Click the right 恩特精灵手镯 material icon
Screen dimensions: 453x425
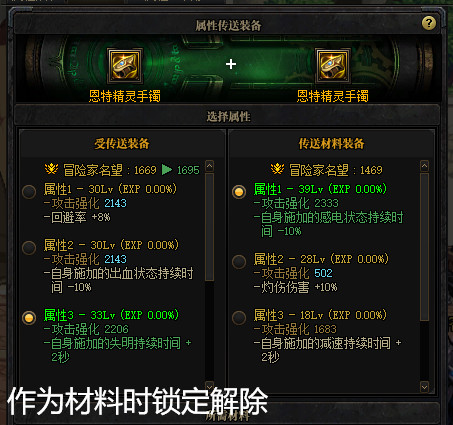[333, 66]
